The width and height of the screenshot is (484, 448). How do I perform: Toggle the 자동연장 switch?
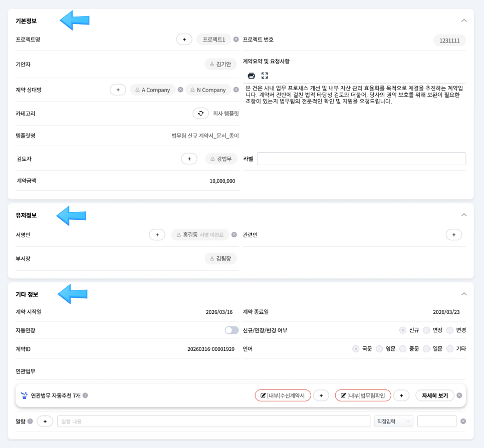(x=231, y=330)
